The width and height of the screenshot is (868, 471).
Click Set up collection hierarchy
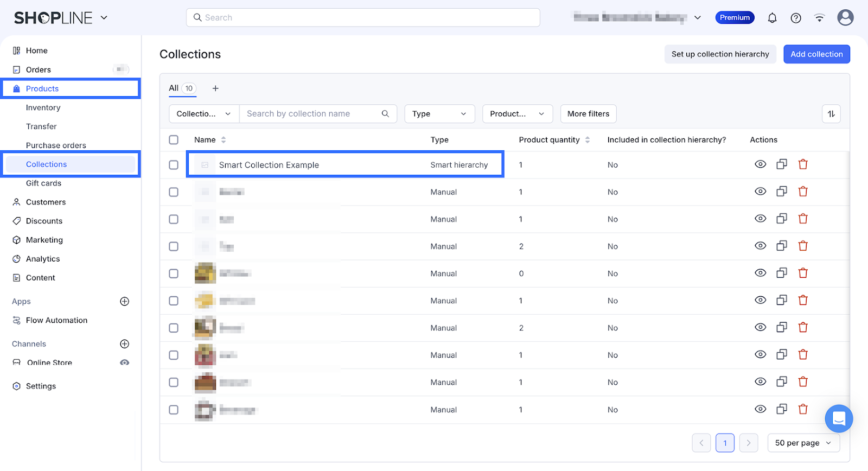pyautogui.click(x=720, y=54)
